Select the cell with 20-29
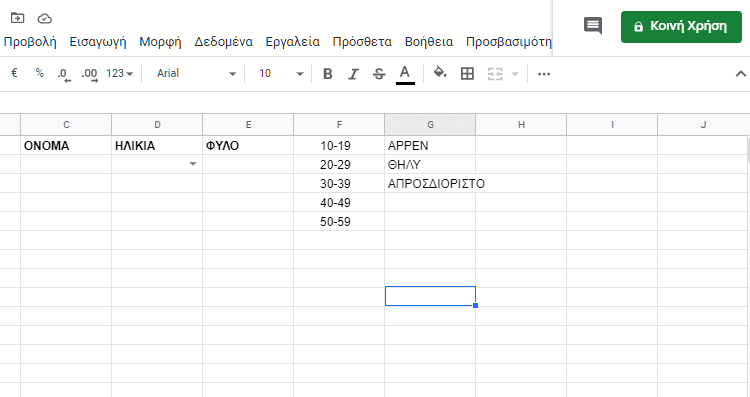Screen dimensions: 750x397 pos(339,165)
